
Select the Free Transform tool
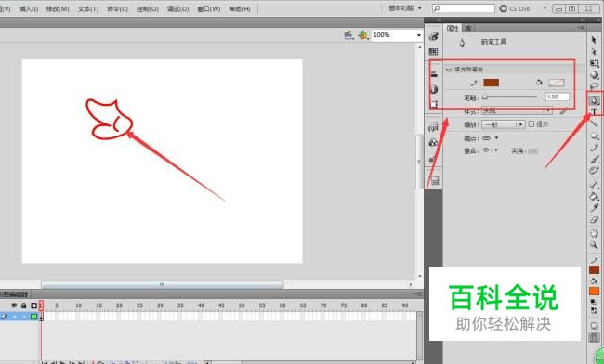[x=594, y=63]
